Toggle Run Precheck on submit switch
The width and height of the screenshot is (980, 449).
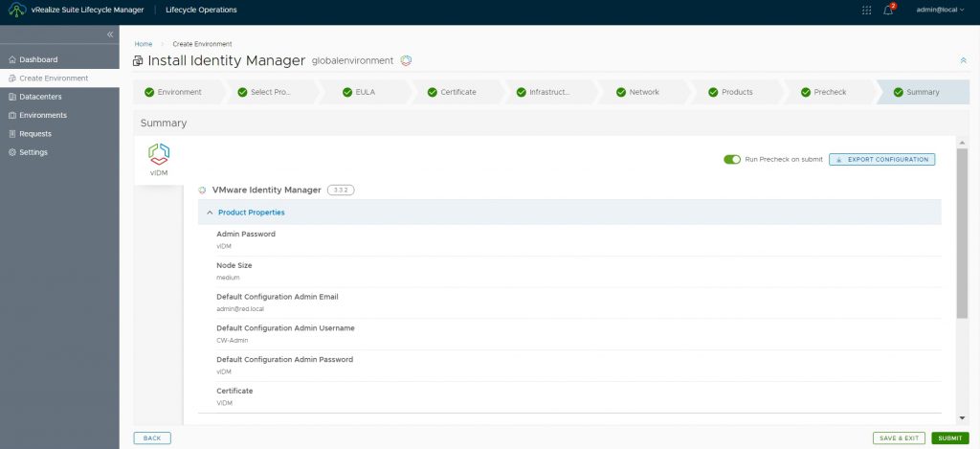(732, 160)
